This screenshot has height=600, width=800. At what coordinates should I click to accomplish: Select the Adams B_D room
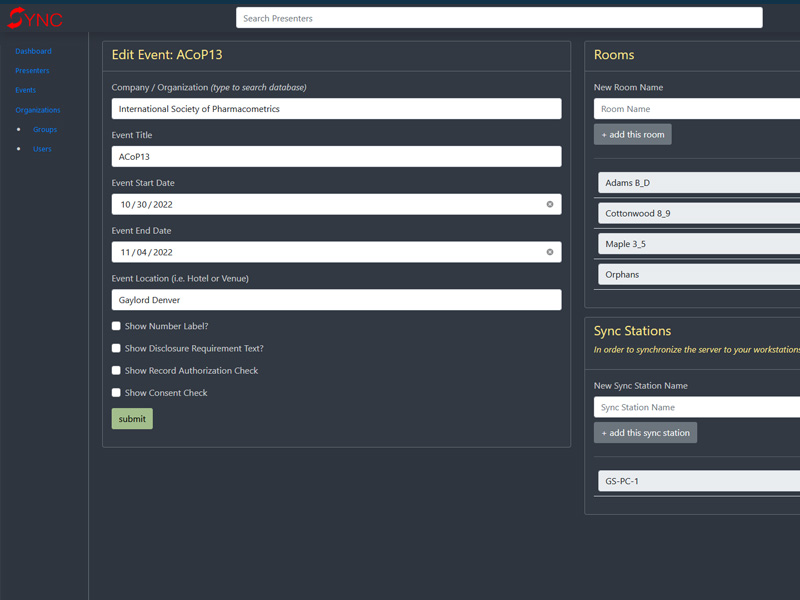click(699, 183)
